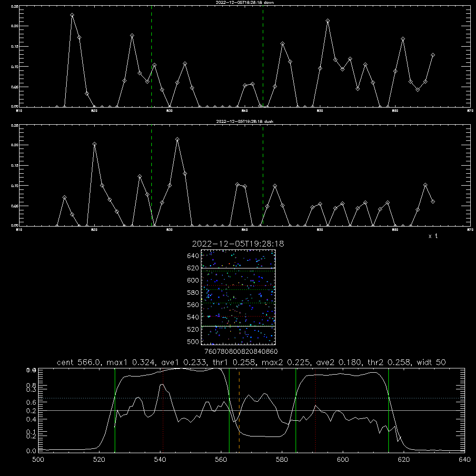Image resolution: width=476 pixels, height=476 pixels.
Task: Click the lower white horizontal line in the image
Action: pos(238,326)
